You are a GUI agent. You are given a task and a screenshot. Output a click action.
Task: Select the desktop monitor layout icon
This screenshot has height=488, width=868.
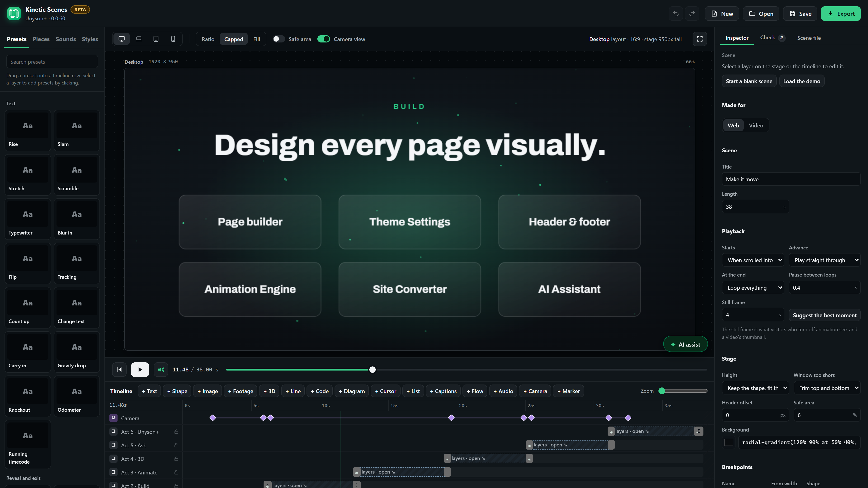click(x=122, y=39)
